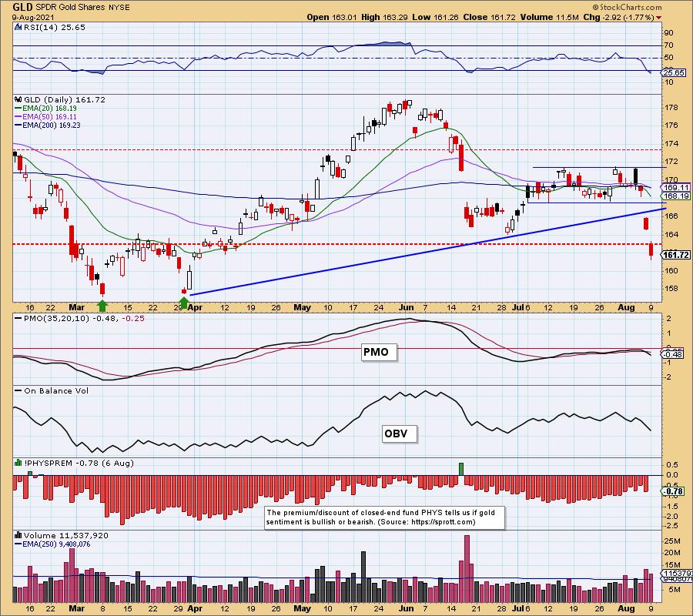This screenshot has height=616, width=693.
Task: Click the green up arrow near Apr label
Action: [184, 303]
